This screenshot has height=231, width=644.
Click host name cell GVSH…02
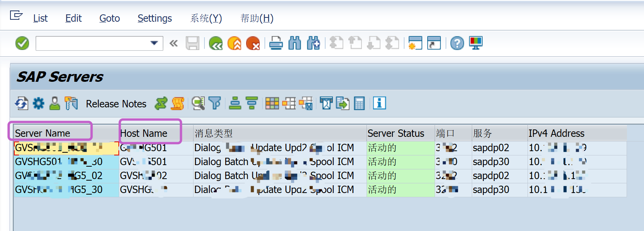(156, 176)
